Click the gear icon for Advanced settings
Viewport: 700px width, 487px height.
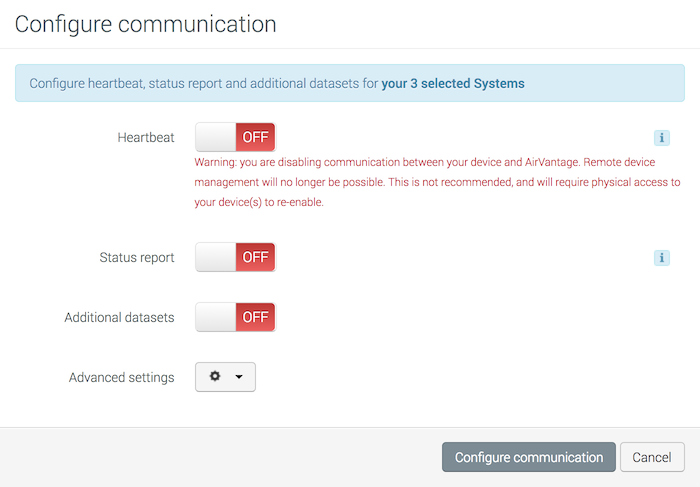215,377
